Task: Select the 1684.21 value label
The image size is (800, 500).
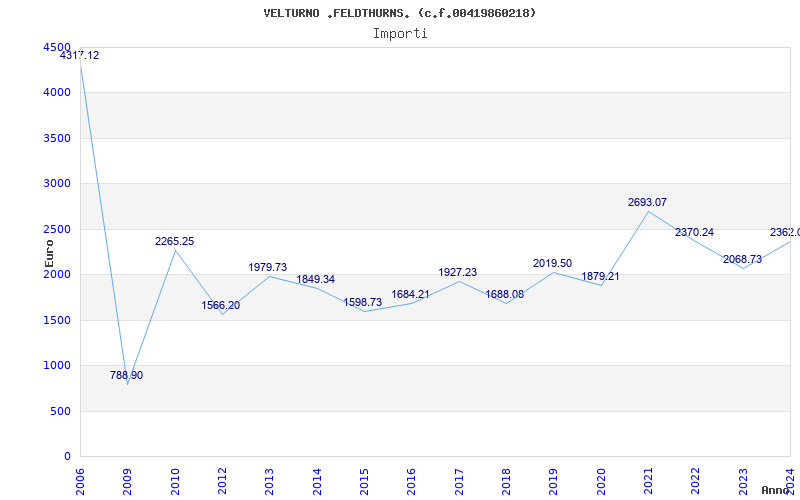Action: (410, 295)
